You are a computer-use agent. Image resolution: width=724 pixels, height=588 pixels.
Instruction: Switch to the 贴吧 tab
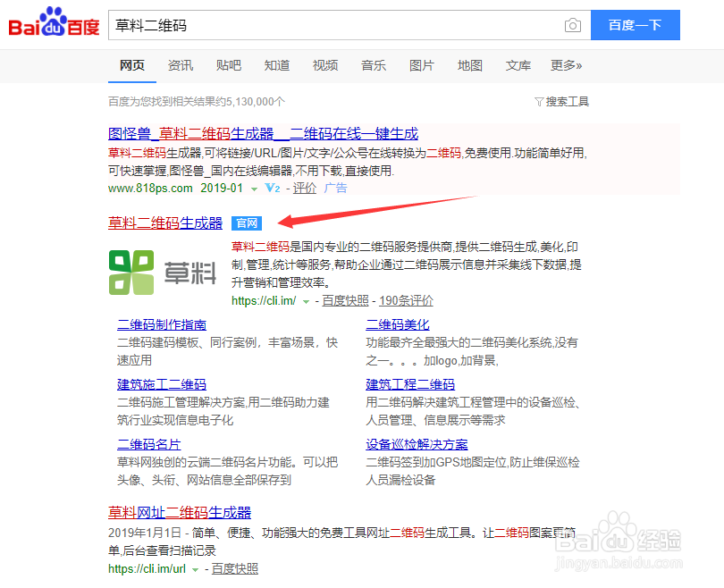click(x=229, y=65)
